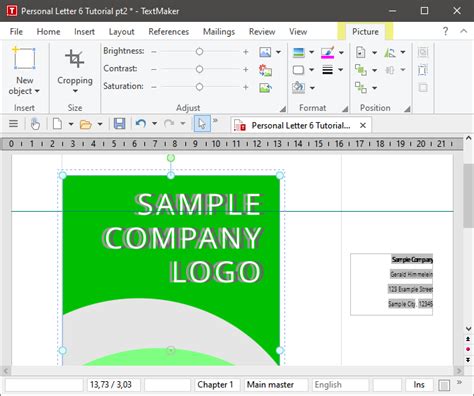The height and width of the screenshot is (396, 474).
Task: Click the change picture source icon beside Contrast
Action: pos(265,70)
